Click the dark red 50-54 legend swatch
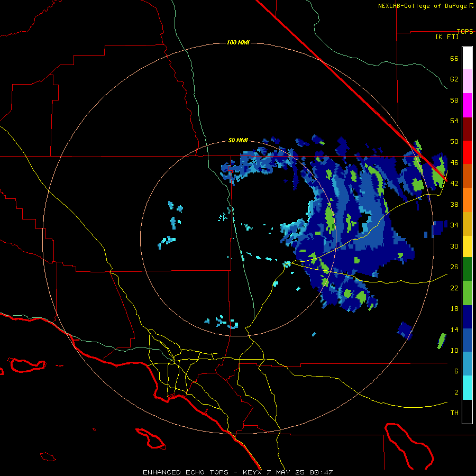 coord(467,129)
